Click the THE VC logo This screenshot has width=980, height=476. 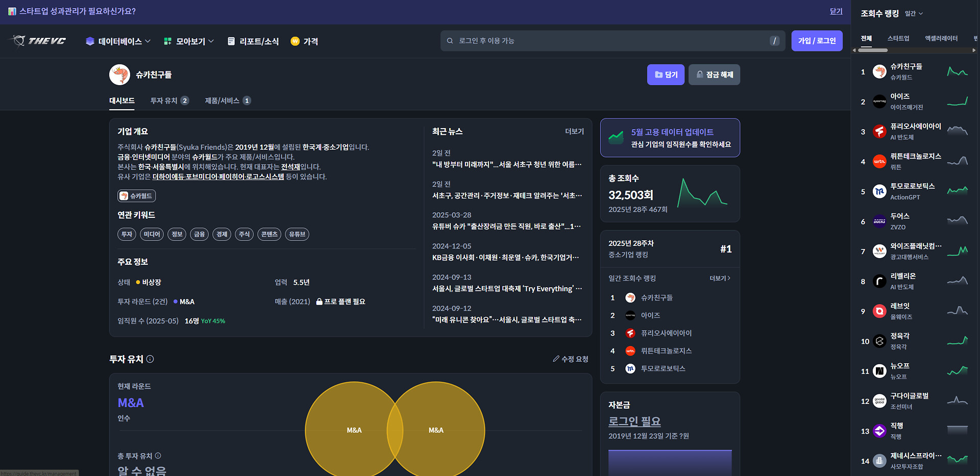tap(39, 41)
